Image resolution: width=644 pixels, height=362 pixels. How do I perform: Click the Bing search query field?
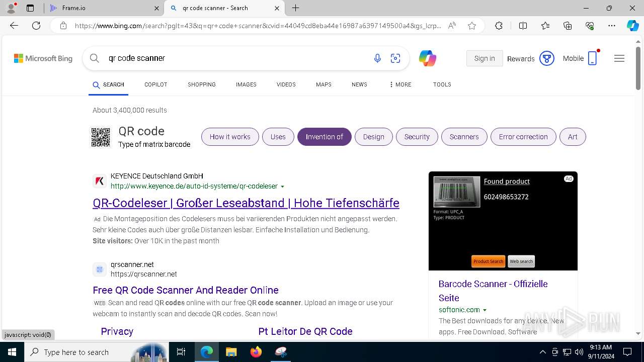236,58
